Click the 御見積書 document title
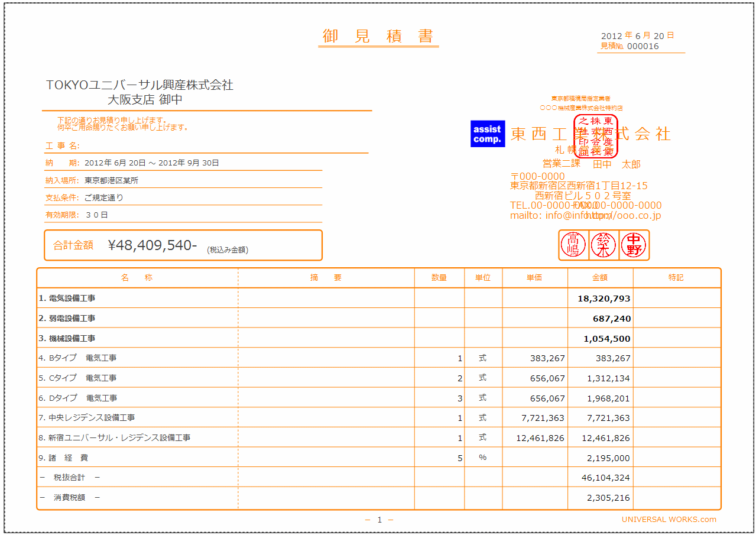The height and width of the screenshot is (535, 756). click(x=378, y=37)
